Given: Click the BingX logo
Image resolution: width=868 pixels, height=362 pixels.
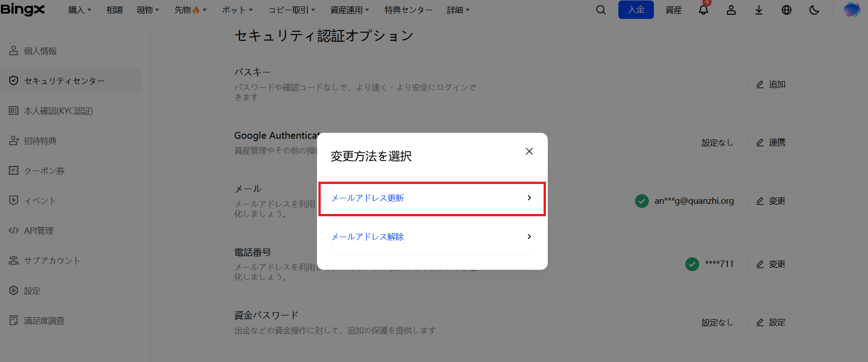Looking at the screenshot, I should (x=23, y=10).
